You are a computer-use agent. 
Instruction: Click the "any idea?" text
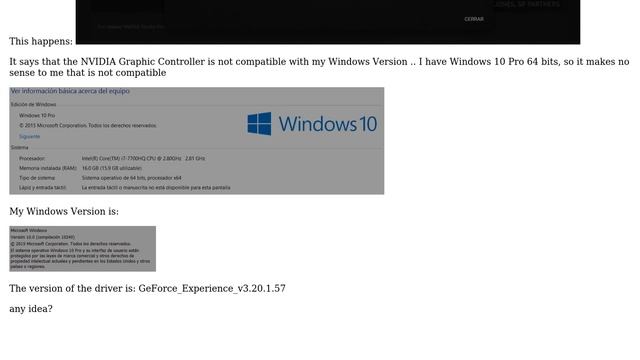click(31, 309)
